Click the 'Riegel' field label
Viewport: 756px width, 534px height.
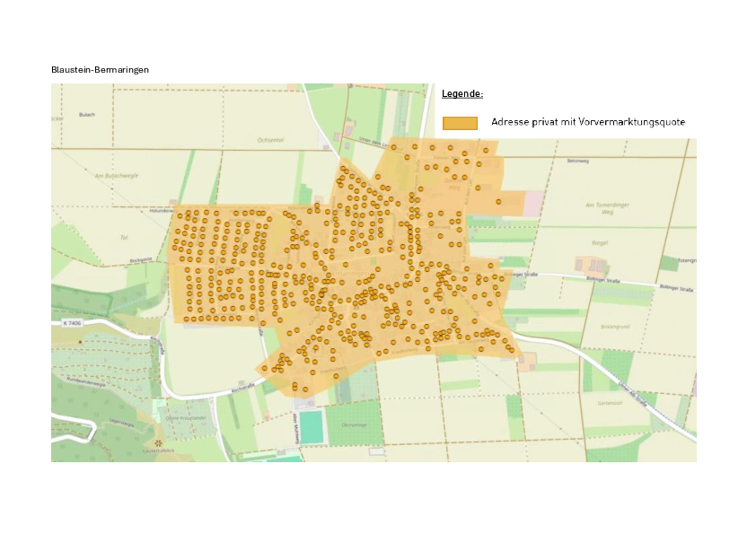pos(599,243)
